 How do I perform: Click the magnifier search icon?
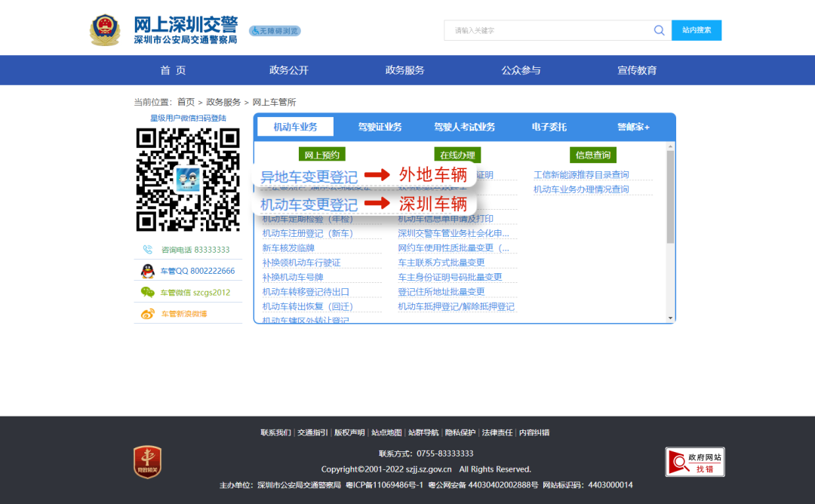pyautogui.click(x=659, y=30)
